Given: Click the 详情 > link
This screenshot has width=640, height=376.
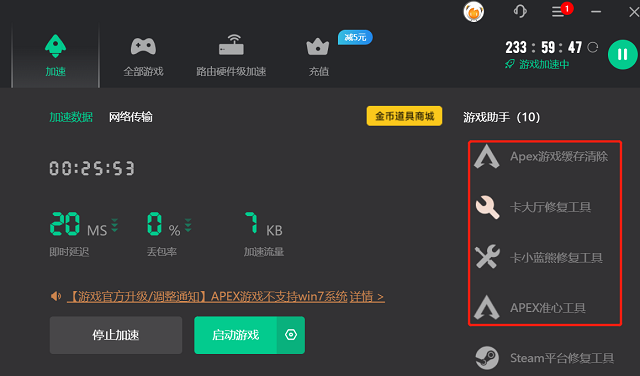Looking at the screenshot, I should pos(367,296).
